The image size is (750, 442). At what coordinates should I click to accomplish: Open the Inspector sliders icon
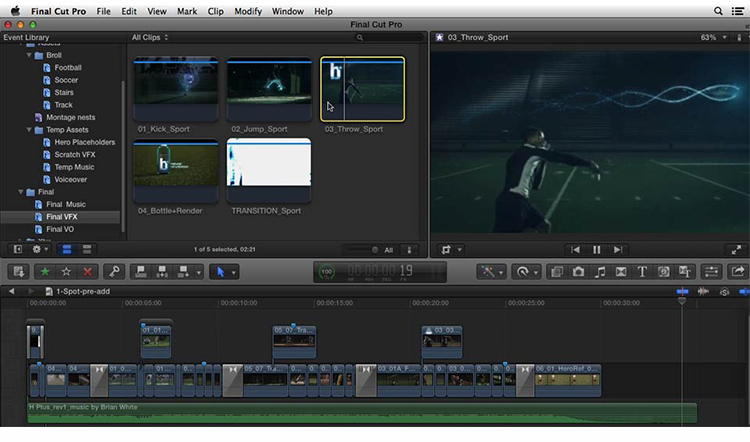(x=711, y=272)
